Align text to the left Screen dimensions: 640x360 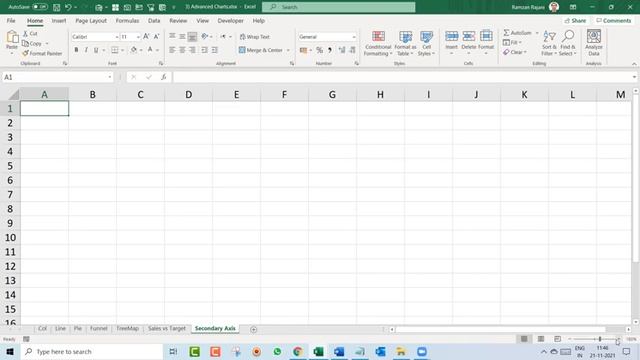coord(172,50)
